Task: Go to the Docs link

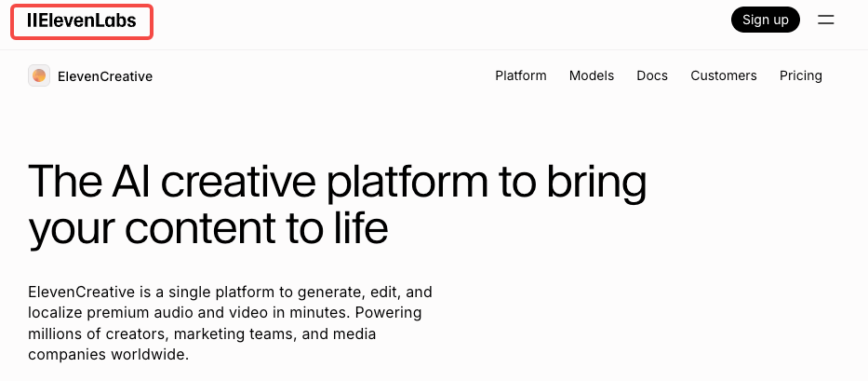Action: pyautogui.click(x=651, y=75)
